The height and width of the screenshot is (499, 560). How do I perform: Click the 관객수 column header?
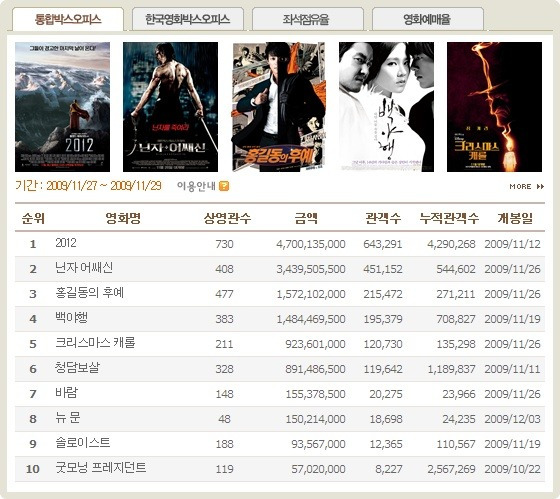pyautogui.click(x=383, y=218)
